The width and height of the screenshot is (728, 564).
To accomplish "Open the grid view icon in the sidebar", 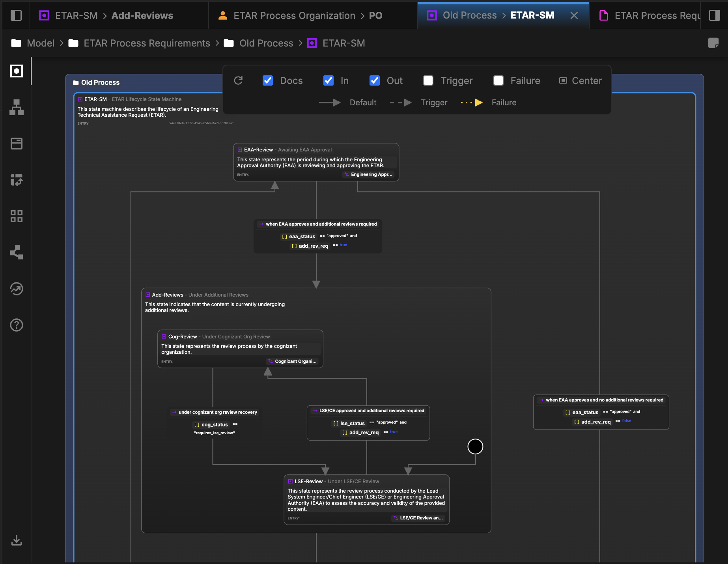I will click(16, 216).
